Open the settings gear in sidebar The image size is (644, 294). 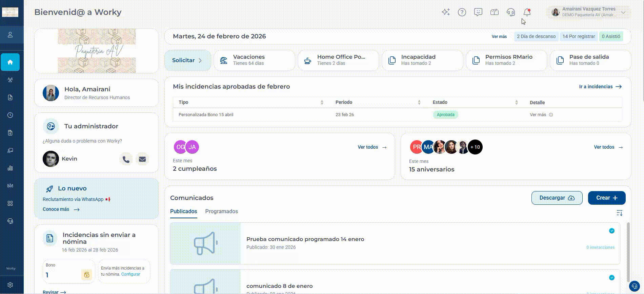click(x=10, y=285)
